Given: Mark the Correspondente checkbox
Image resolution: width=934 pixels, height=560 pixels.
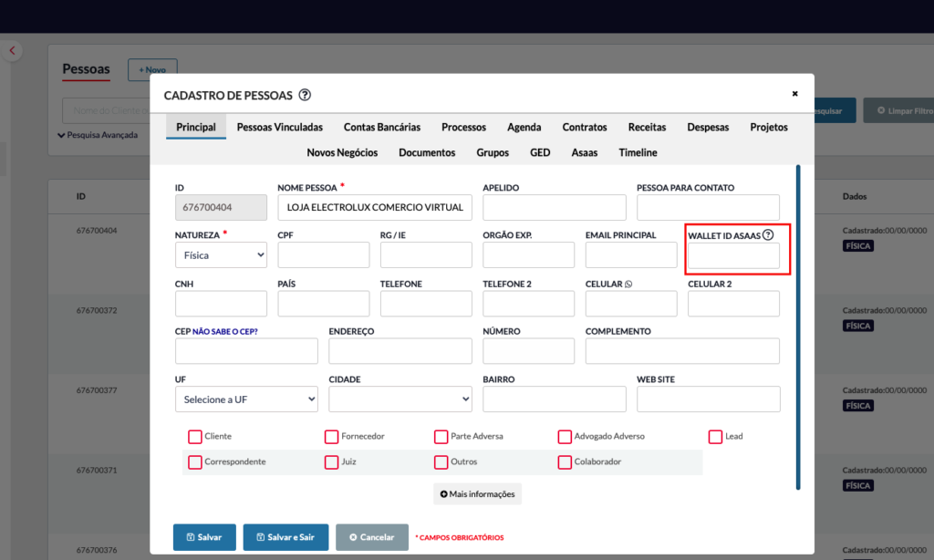Looking at the screenshot, I should pyautogui.click(x=195, y=462).
